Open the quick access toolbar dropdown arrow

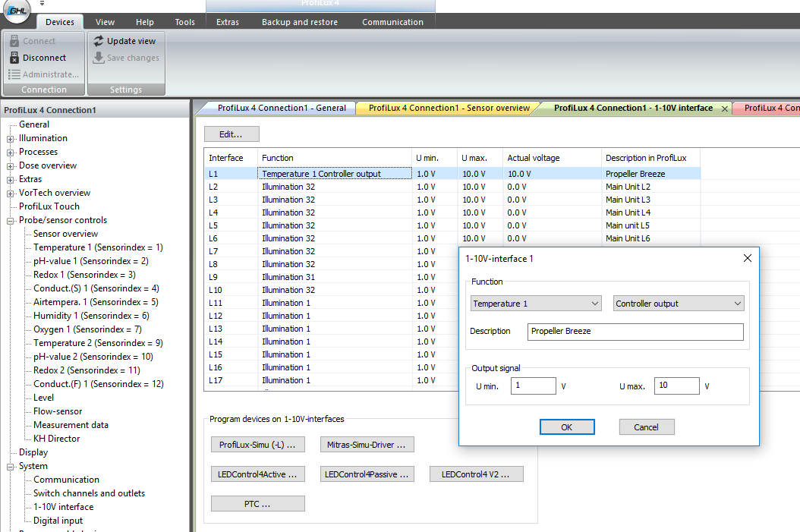(42, 3)
